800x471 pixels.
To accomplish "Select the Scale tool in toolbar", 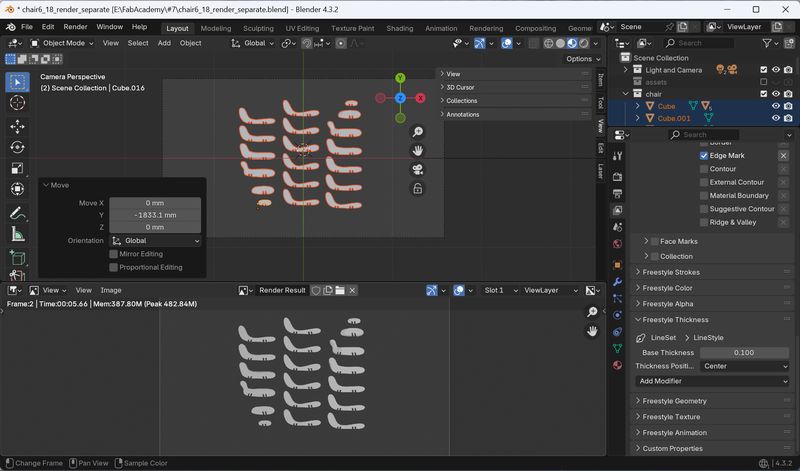I will (17, 168).
